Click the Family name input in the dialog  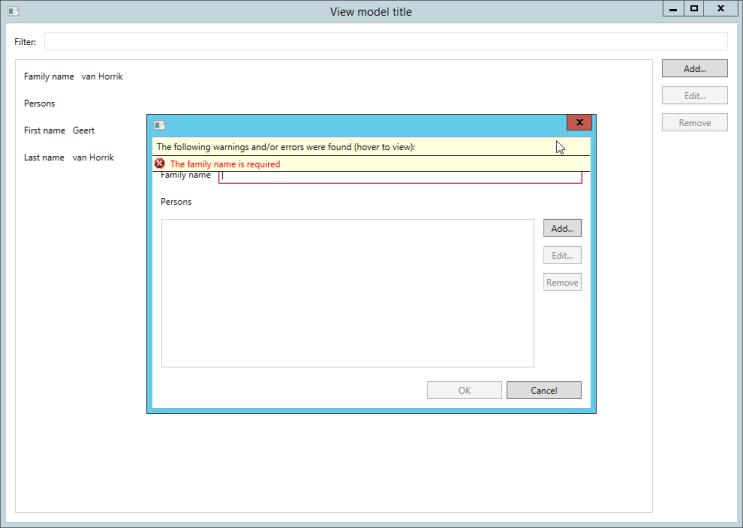point(400,177)
